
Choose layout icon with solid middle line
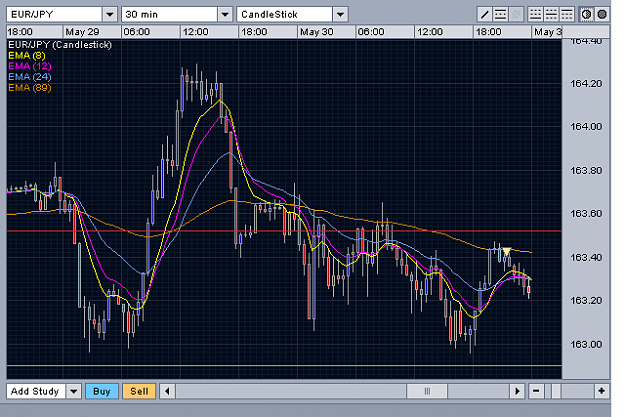551,15
